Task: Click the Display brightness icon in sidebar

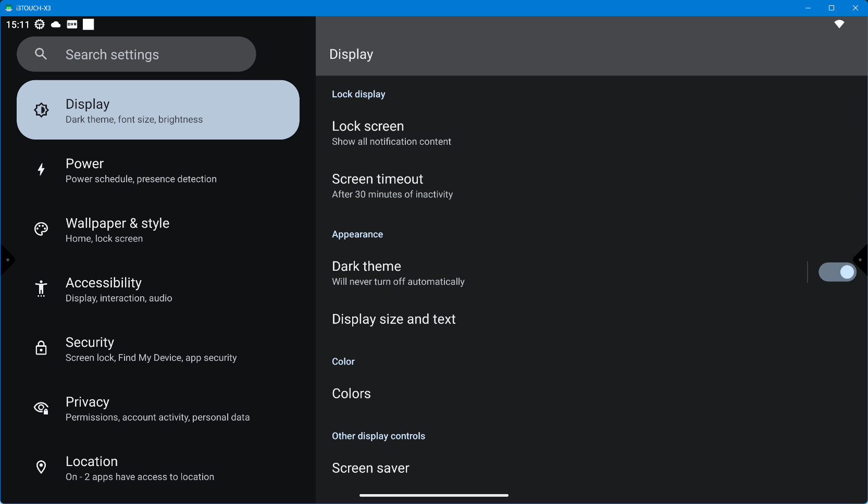Action: point(42,110)
